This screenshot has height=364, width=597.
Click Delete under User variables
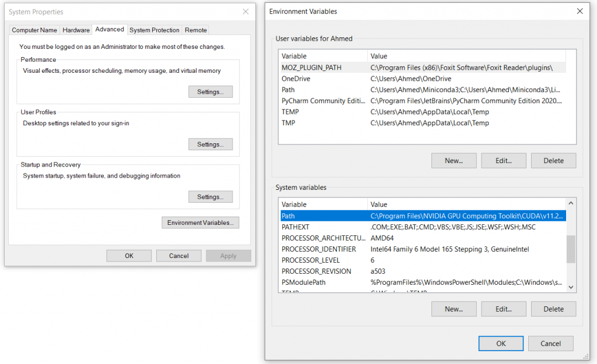tap(553, 161)
